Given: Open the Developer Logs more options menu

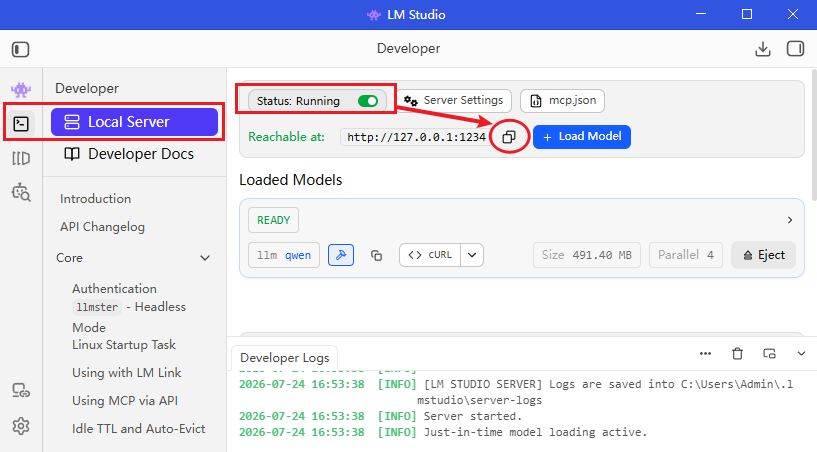Looking at the screenshot, I should point(705,353).
